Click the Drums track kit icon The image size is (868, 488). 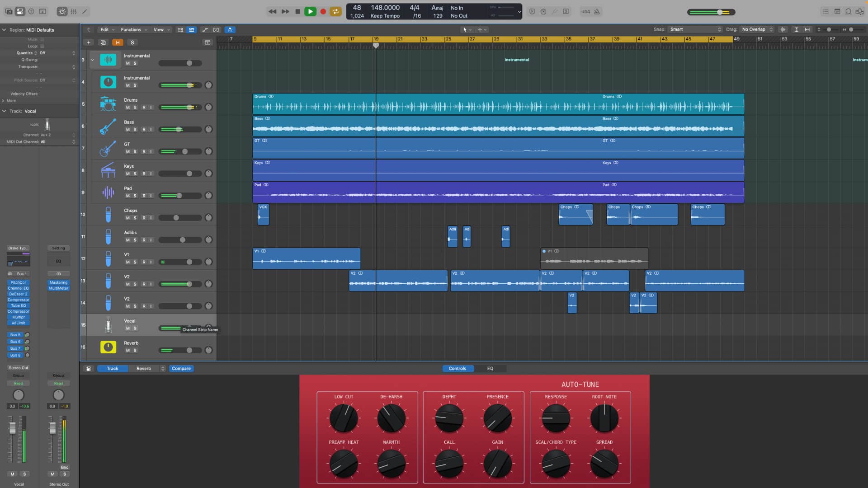coord(108,104)
